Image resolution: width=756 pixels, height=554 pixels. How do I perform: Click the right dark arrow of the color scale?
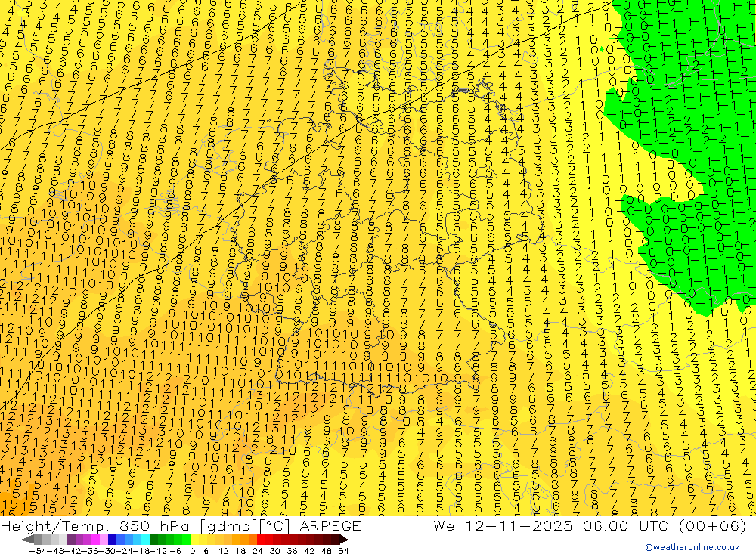(x=344, y=540)
